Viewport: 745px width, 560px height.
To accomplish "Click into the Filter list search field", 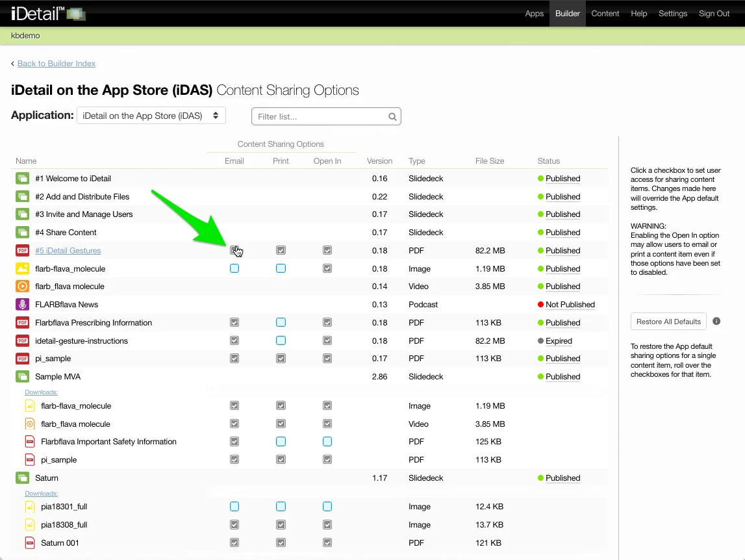I will (320, 117).
